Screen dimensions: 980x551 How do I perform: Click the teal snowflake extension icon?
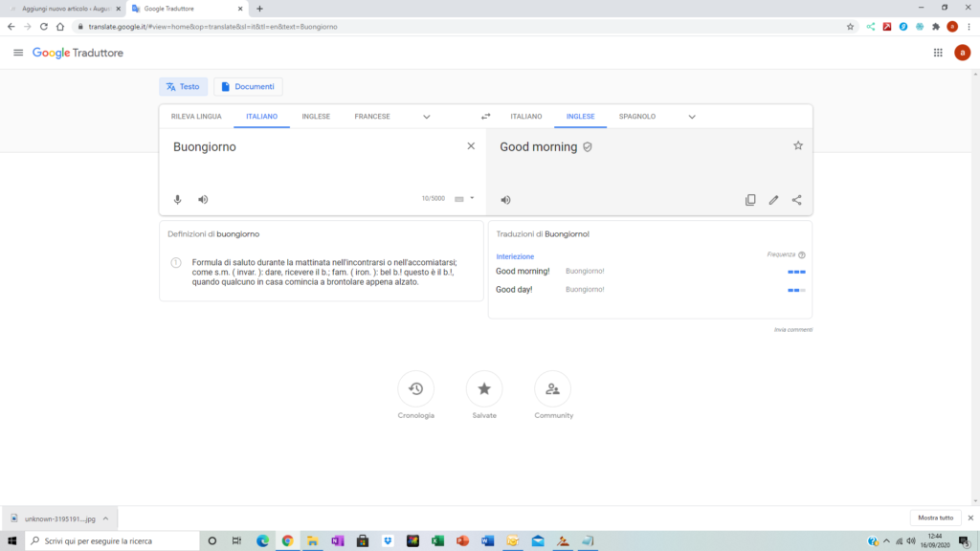tap(920, 27)
